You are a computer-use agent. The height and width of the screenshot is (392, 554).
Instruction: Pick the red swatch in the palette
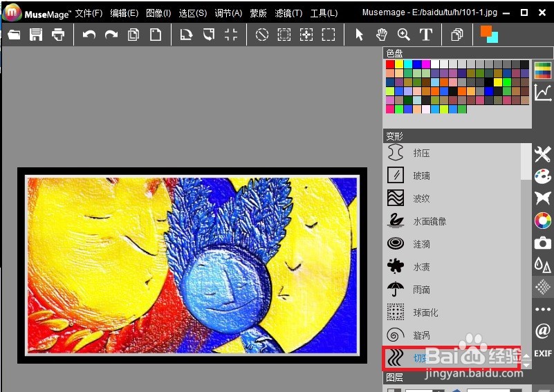[x=390, y=64]
